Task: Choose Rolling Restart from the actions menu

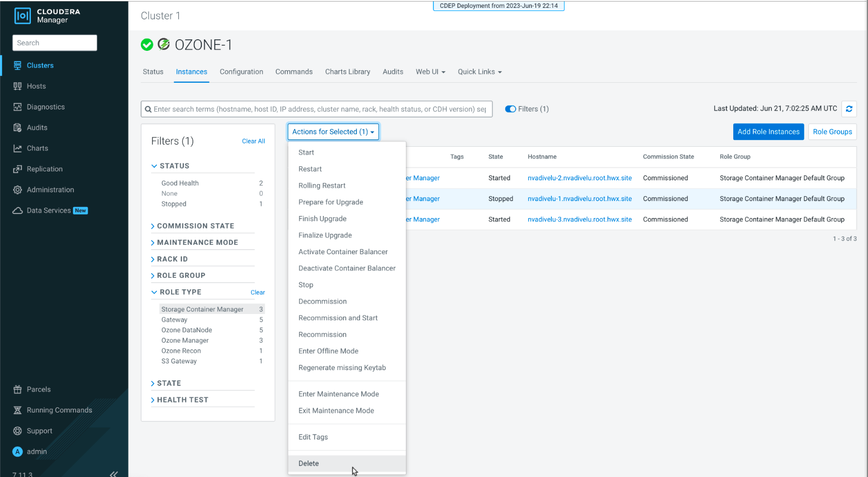Action: (x=322, y=186)
